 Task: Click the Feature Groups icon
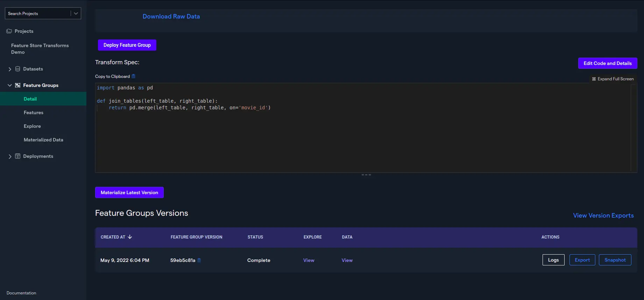click(x=17, y=85)
